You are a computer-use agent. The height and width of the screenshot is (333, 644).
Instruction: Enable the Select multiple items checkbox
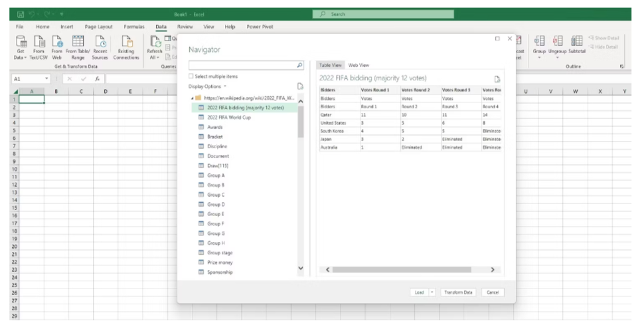pyautogui.click(x=191, y=76)
